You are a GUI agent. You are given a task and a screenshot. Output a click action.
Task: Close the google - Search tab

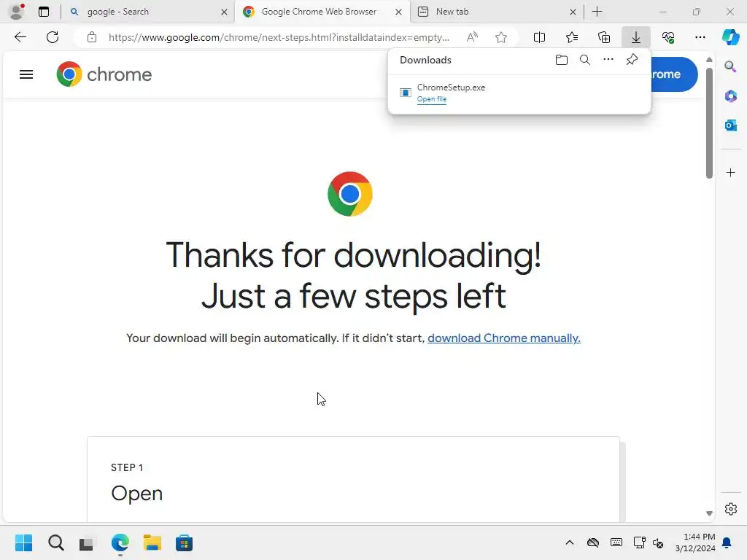pos(224,12)
